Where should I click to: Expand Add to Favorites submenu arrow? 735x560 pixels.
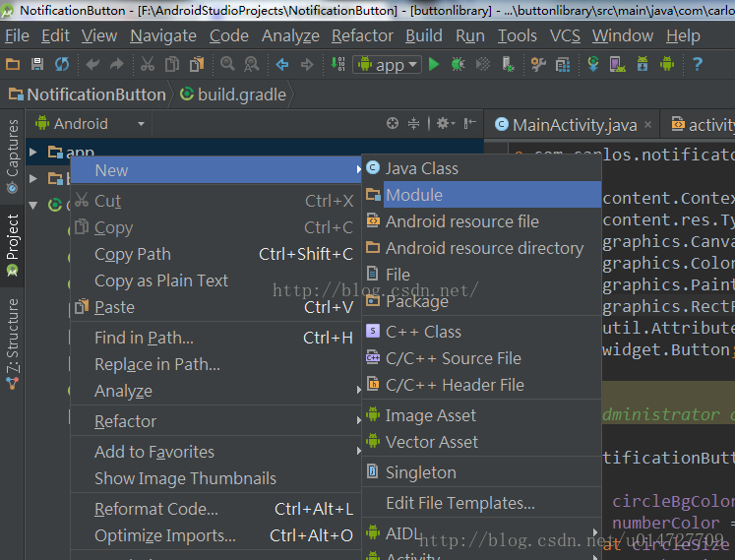(358, 451)
